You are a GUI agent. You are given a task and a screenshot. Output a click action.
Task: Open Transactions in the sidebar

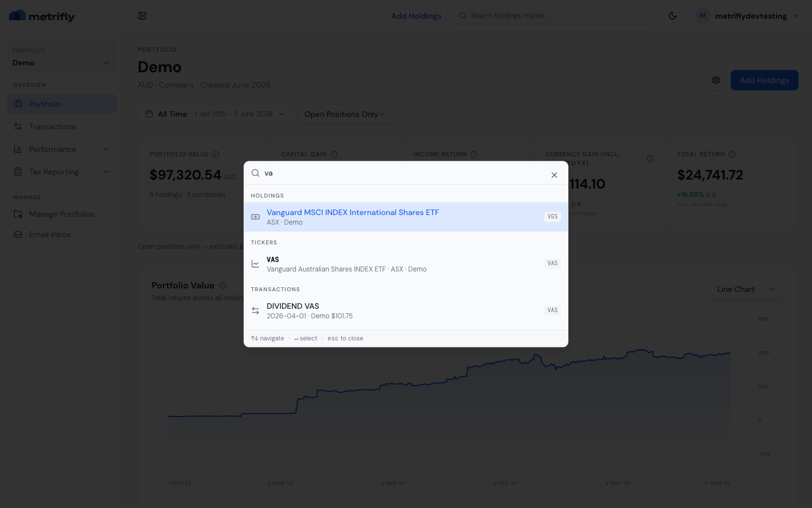coord(61,126)
